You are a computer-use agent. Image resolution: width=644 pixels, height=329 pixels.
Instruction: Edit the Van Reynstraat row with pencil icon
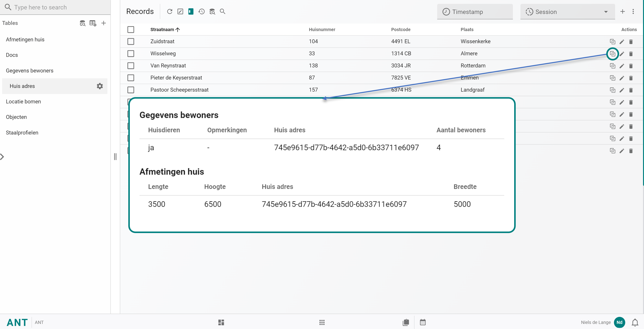tap(622, 66)
